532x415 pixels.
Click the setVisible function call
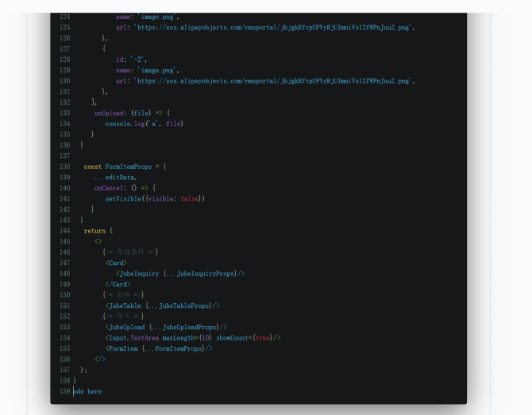pyautogui.click(x=155, y=198)
